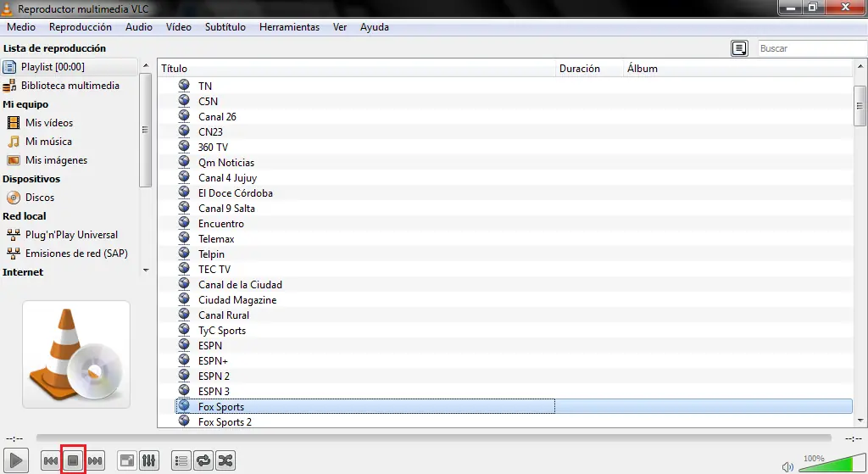
Task: Select the Qm Noticias row
Action: 514,163
